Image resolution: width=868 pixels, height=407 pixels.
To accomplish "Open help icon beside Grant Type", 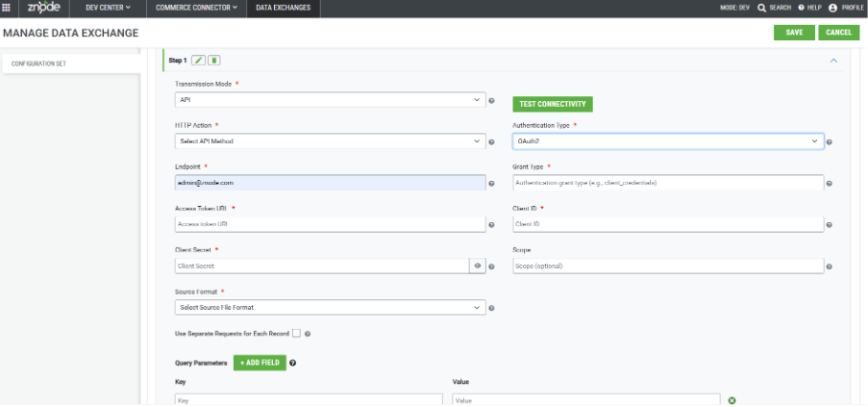I will (830, 184).
